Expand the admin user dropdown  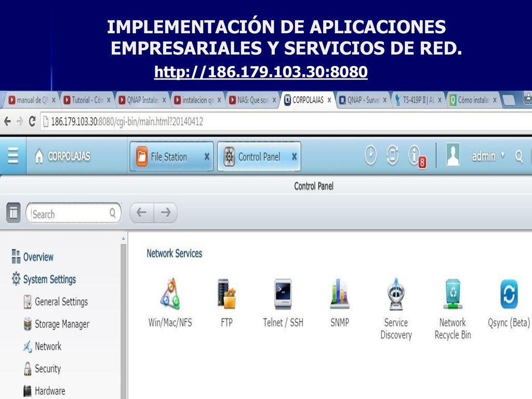tap(503, 155)
